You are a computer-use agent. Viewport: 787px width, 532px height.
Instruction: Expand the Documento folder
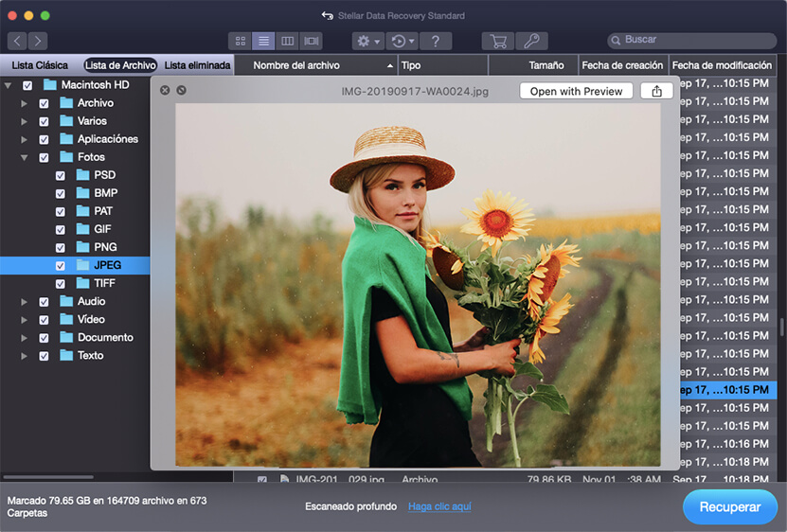pos(24,338)
